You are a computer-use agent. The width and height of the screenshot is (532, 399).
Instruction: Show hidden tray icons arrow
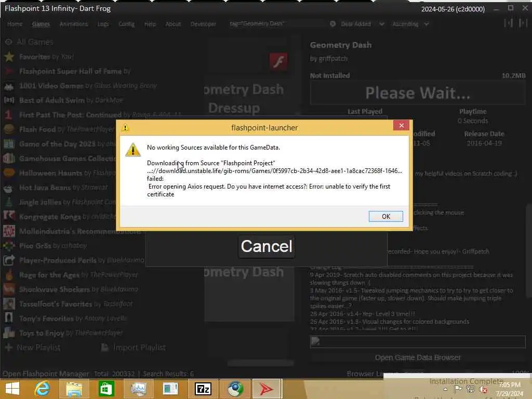[445, 389]
